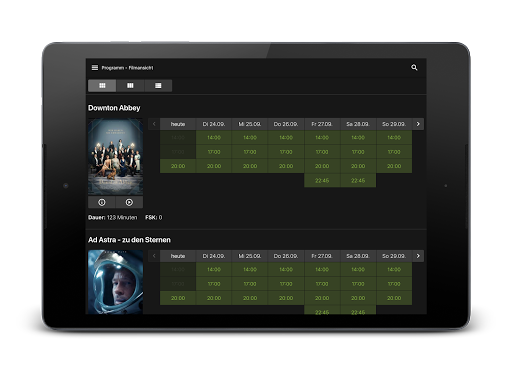Show earlier dates for Downton Abbey
The height and width of the screenshot is (372, 512).
(x=154, y=124)
